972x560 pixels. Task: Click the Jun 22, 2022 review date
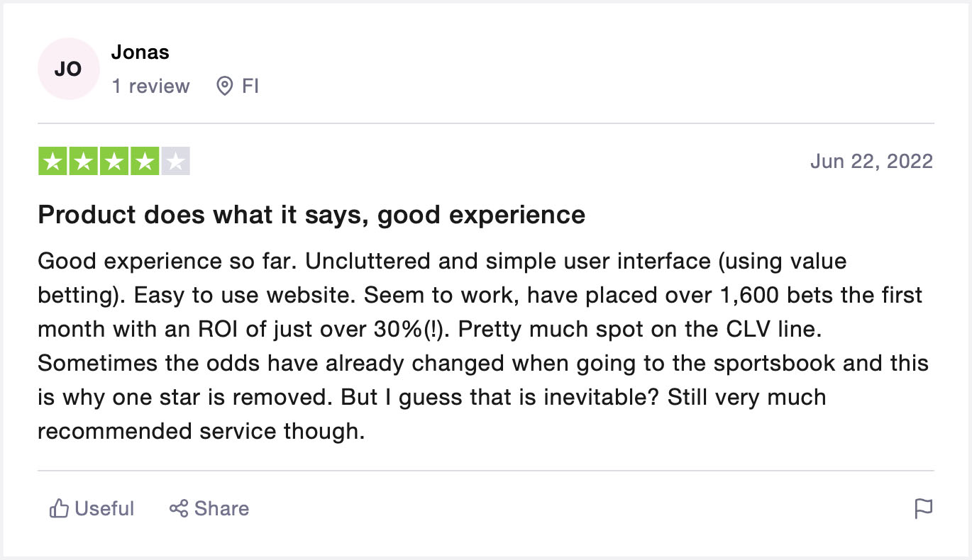pos(871,162)
